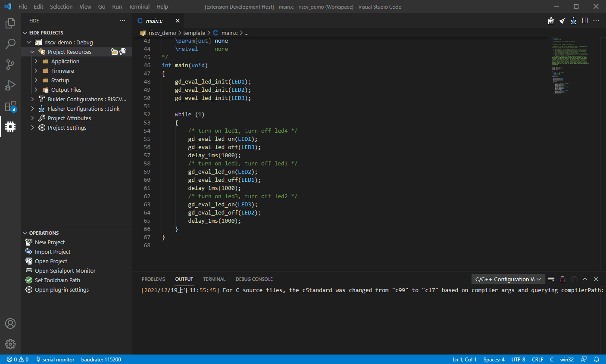
Task: Open the Run and Debug view
Action: [x=10, y=85]
